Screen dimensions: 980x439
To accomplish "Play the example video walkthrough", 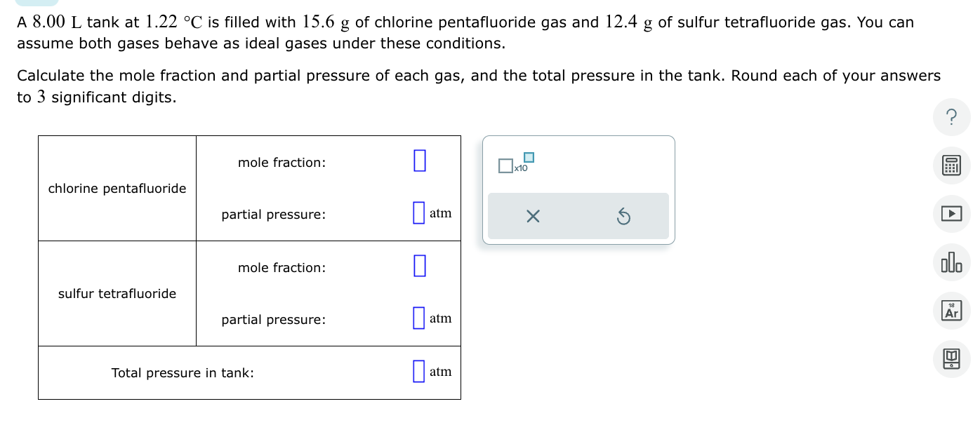I will point(951,214).
